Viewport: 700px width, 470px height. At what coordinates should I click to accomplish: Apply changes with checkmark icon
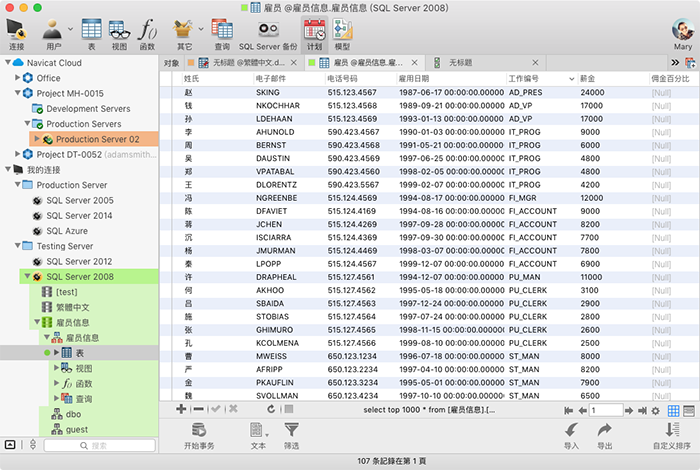(x=216, y=409)
